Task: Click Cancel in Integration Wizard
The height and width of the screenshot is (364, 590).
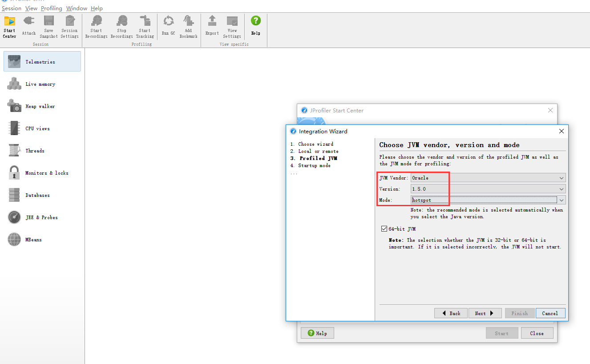Action: click(550, 313)
